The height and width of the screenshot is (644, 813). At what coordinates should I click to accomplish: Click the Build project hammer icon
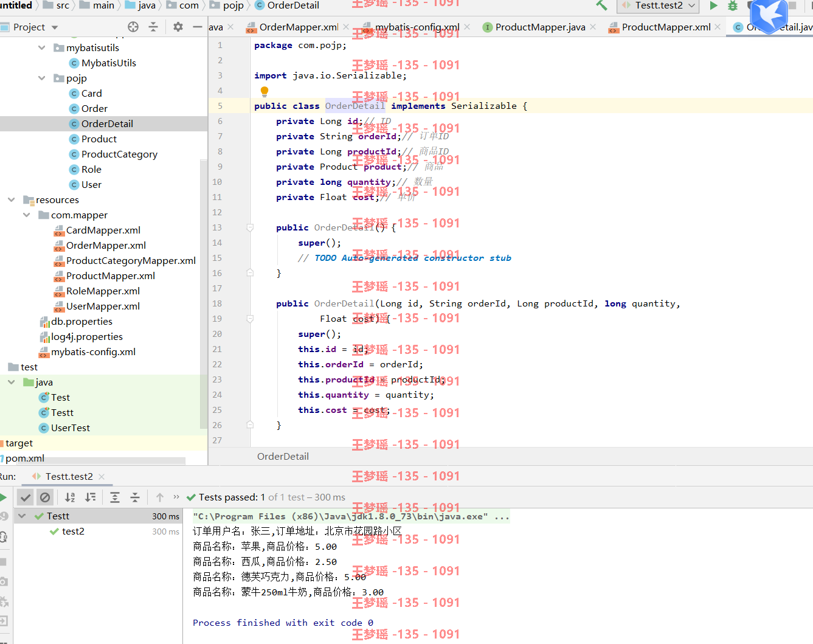pos(601,5)
